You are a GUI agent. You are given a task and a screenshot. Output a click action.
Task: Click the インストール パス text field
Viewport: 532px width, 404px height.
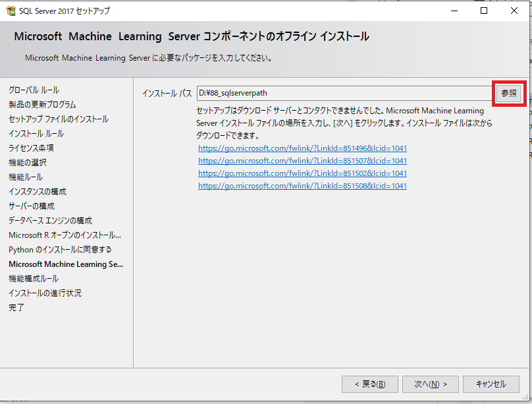tap(344, 93)
